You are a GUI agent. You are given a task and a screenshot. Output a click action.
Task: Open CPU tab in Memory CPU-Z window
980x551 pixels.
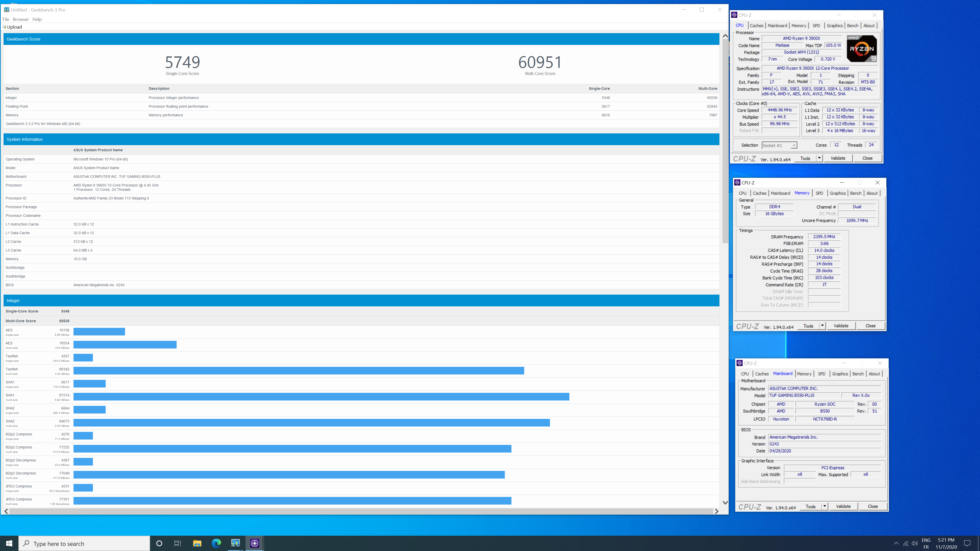point(742,193)
